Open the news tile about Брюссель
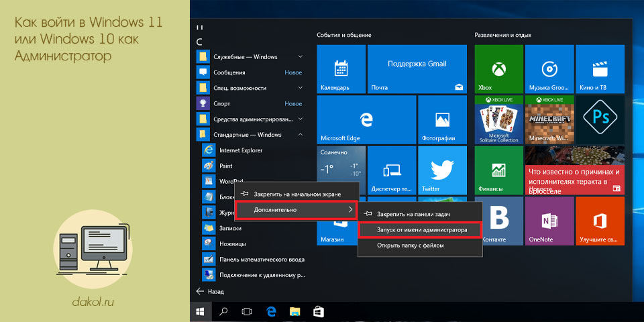644x322 pixels. coord(575,170)
